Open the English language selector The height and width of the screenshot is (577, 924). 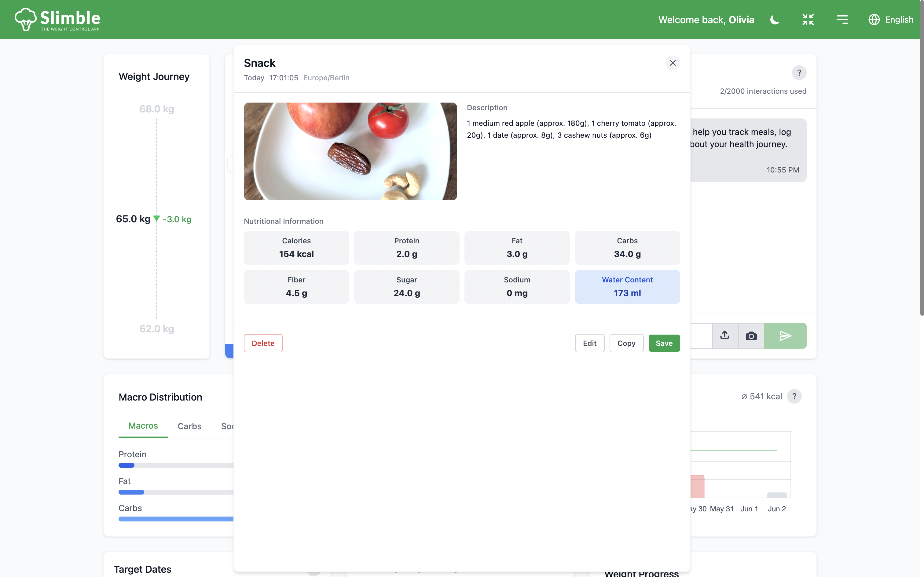coord(891,20)
